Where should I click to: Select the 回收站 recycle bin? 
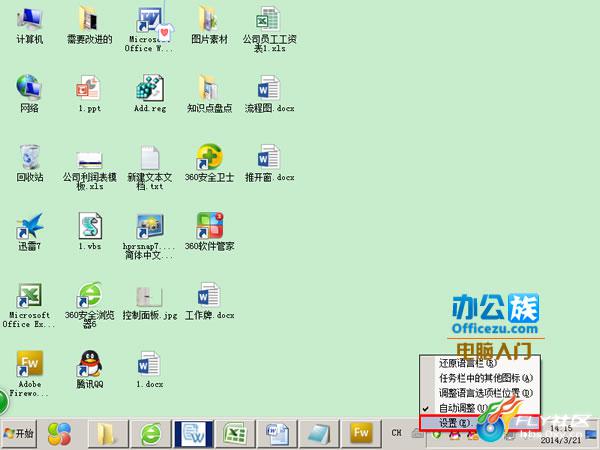[29, 163]
